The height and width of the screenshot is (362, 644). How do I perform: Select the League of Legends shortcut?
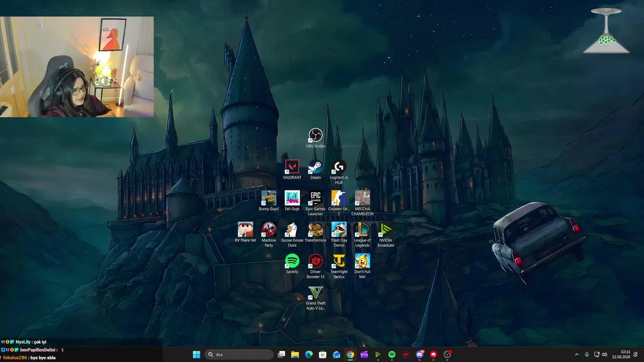[x=362, y=235]
